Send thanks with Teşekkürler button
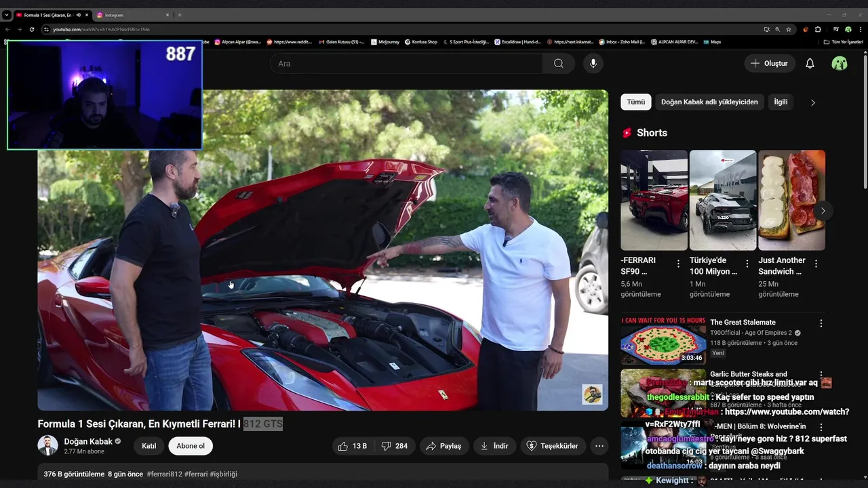The width and height of the screenshot is (868, 488). click(x=553, y=446)
